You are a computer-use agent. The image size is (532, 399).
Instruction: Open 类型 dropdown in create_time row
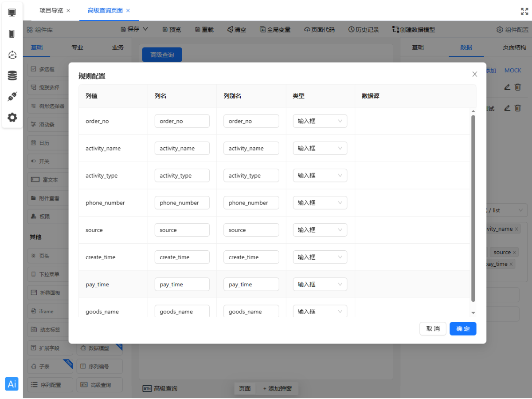(320, 257)
